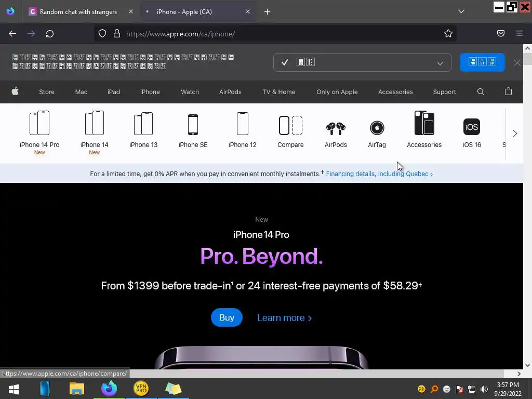
Task: Open the Support menu item
Action: coord(444,92)
